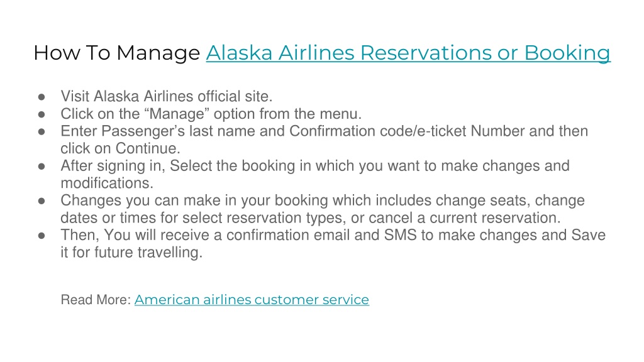Screen dimensions: 644x362
Task: Select the bullet before "Changes you can make"
Action: click(42, 201)
